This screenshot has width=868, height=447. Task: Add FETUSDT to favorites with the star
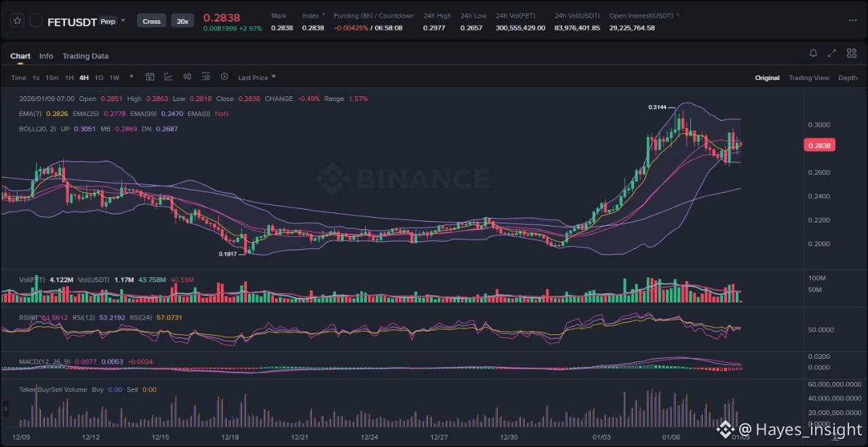click(18, 21)
